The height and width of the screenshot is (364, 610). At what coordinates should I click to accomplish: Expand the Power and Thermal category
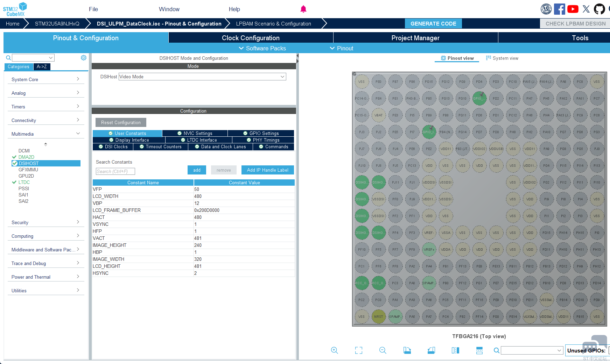pos(45,277)
